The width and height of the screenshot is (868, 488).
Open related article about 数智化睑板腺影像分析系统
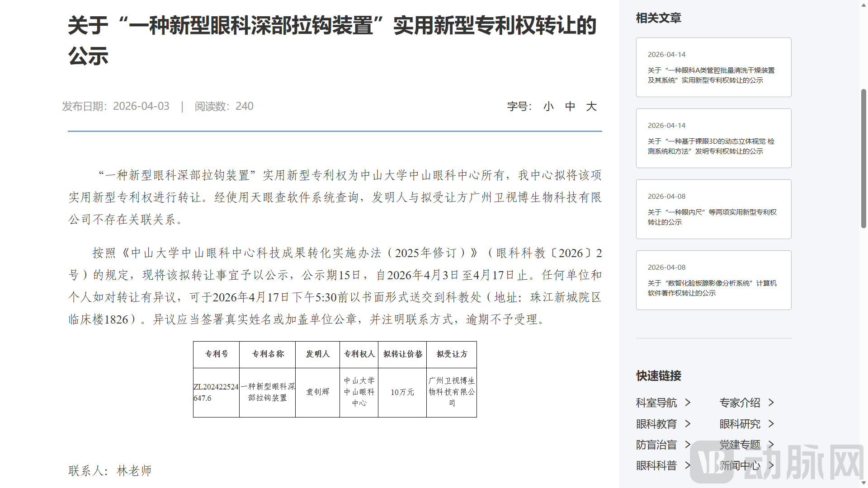pyautogui.click(x=713, y=280)
